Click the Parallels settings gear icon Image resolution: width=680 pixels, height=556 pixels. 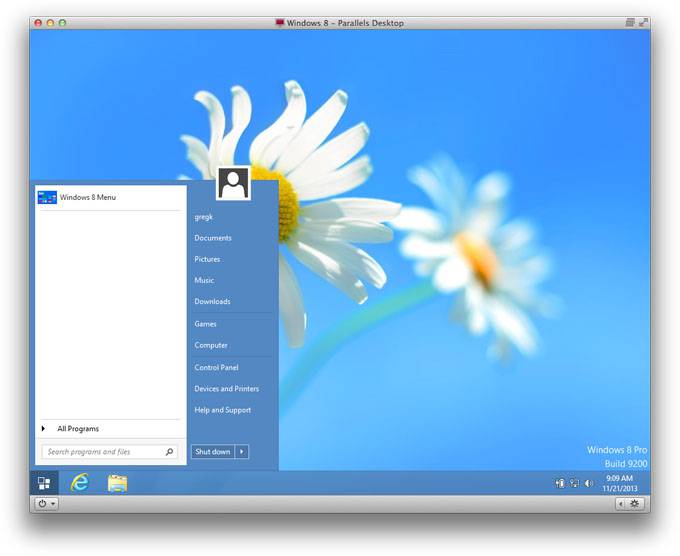click(x=634, y=504)
